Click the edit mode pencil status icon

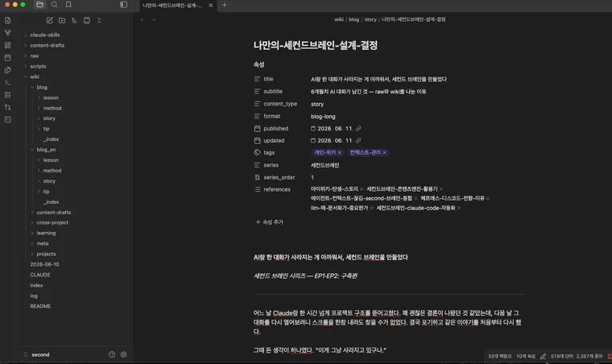543,356
